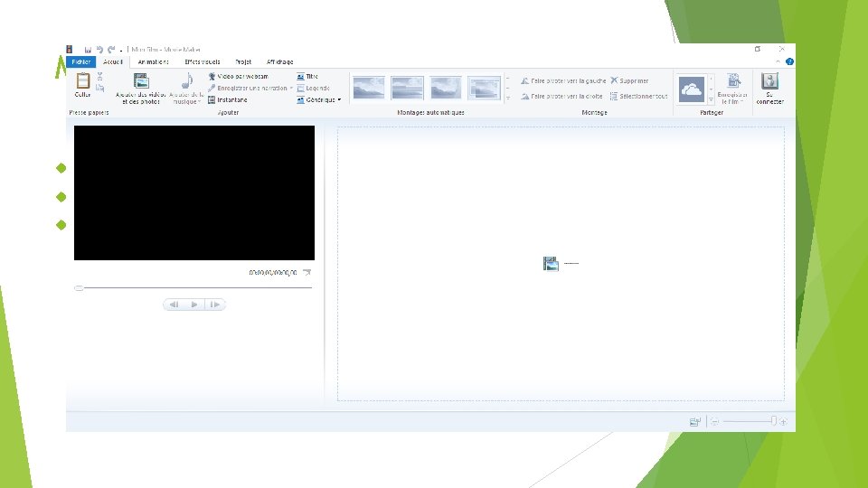Screen dimensions: 868x488
Task: Expand the Enregistrer une narration dropdown arrow
Action: 291,88
